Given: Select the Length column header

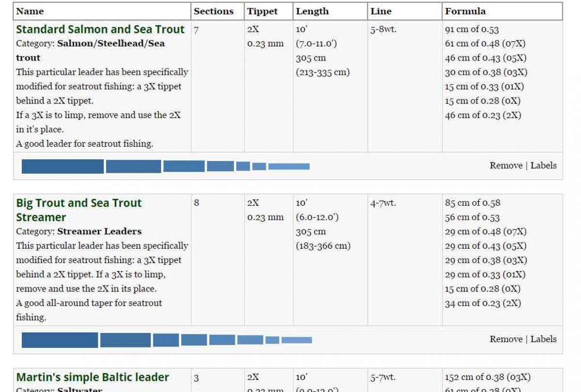Looking at the screenshot, I should tap(312, 12).
